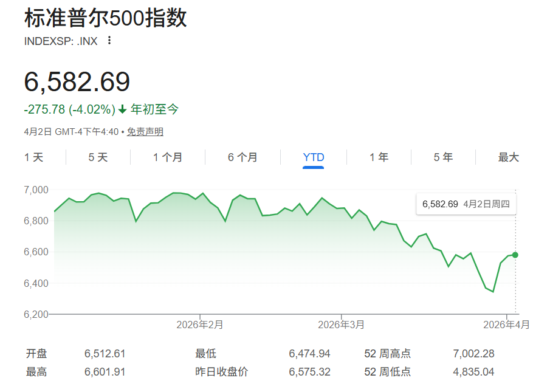Switch to the 1年 chart range

[378, 157]
